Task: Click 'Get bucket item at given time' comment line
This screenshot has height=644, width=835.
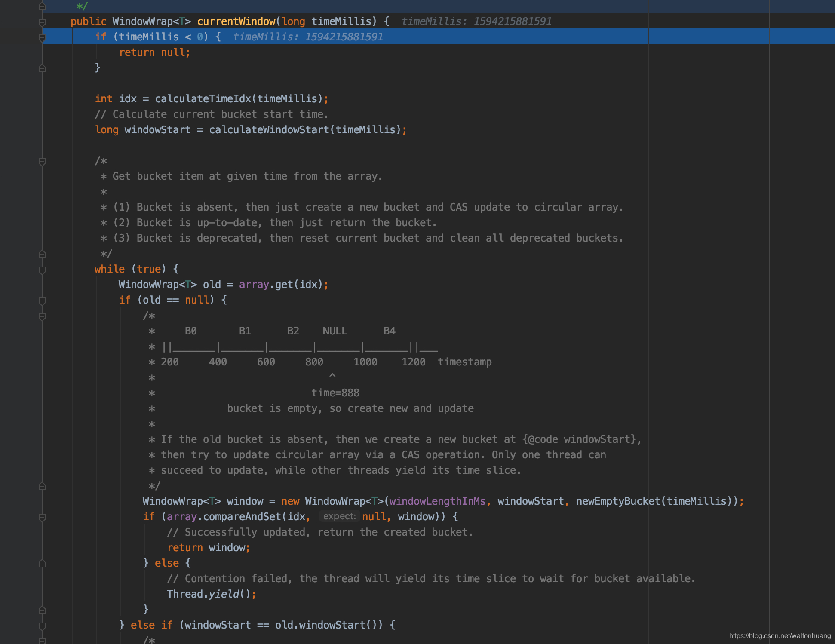Action: (x=241, y=176)
